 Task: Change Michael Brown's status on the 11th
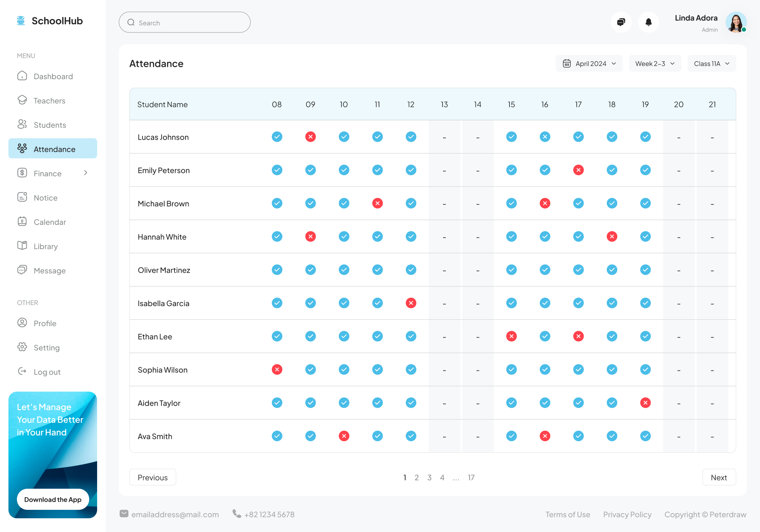377,203
